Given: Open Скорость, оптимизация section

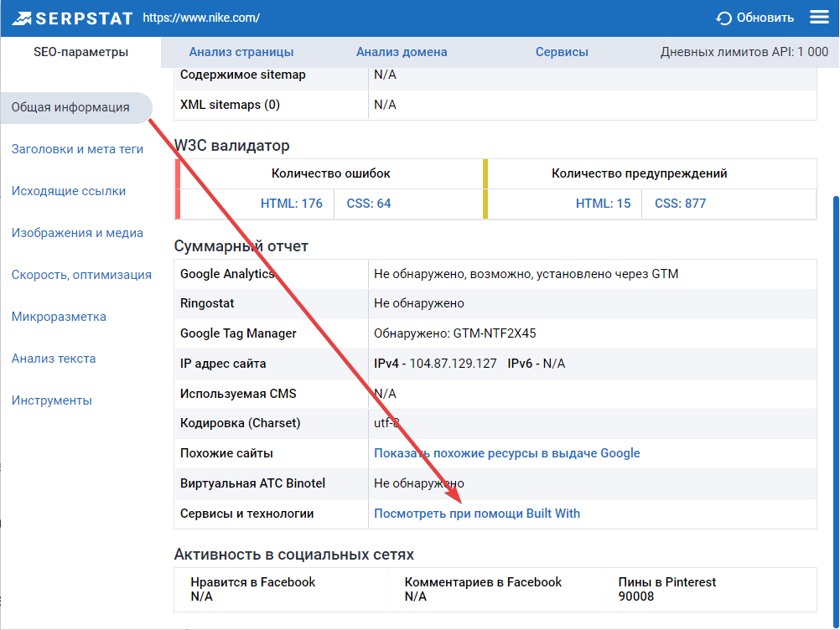Looking at the screenshot, I should click(x=81, y=275).
